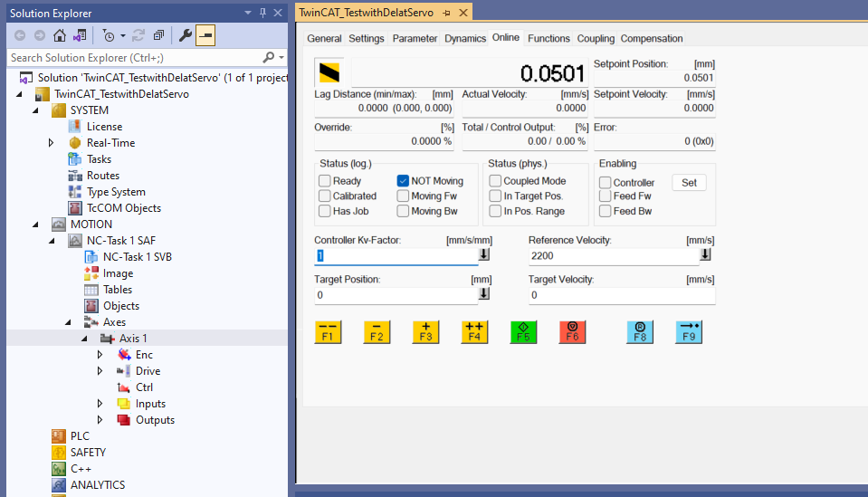Open Solution Explorer window options dropdown arrow
The image size is (868, 497).
247,13
